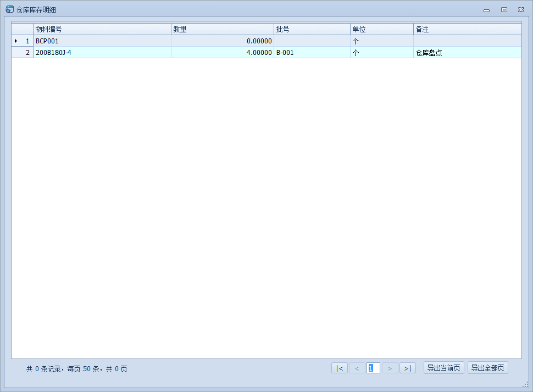Export current page with 导出当前页
533x392 pixels.
click(443, 368)
